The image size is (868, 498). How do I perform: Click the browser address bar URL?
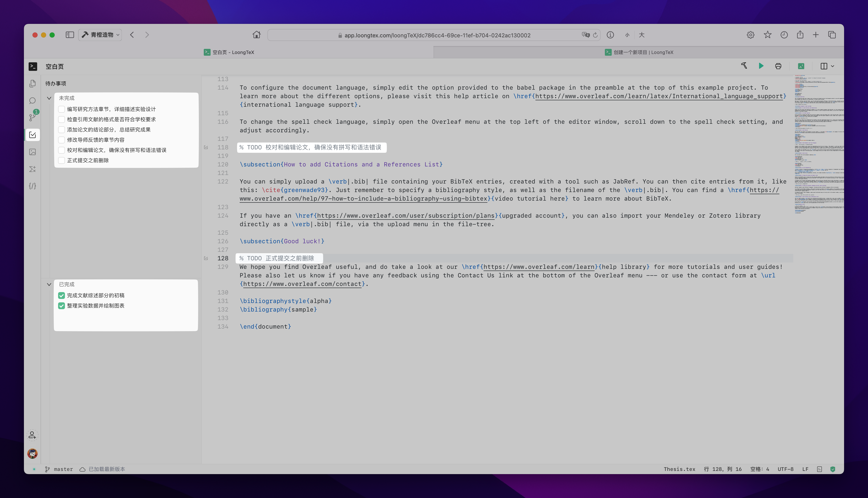[x=437, y=35]
